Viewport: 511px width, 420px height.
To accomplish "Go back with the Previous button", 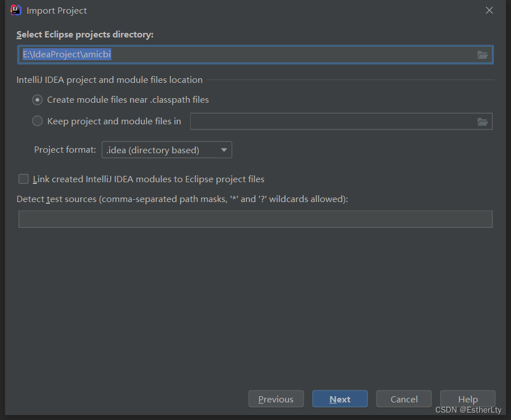I will point(276,399).
